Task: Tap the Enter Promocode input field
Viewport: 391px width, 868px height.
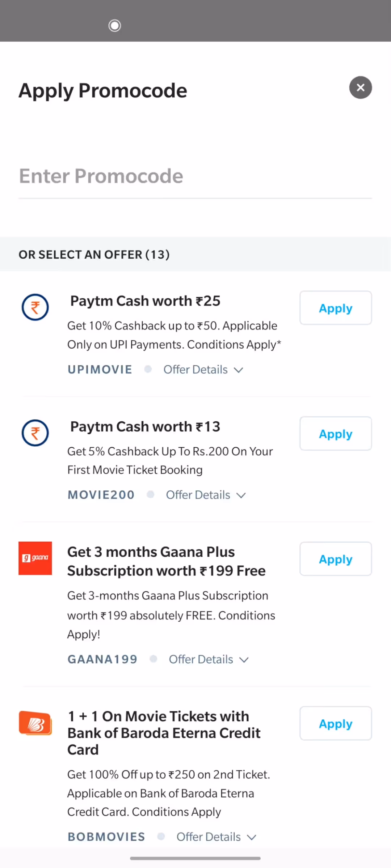Action: point(195,176)
